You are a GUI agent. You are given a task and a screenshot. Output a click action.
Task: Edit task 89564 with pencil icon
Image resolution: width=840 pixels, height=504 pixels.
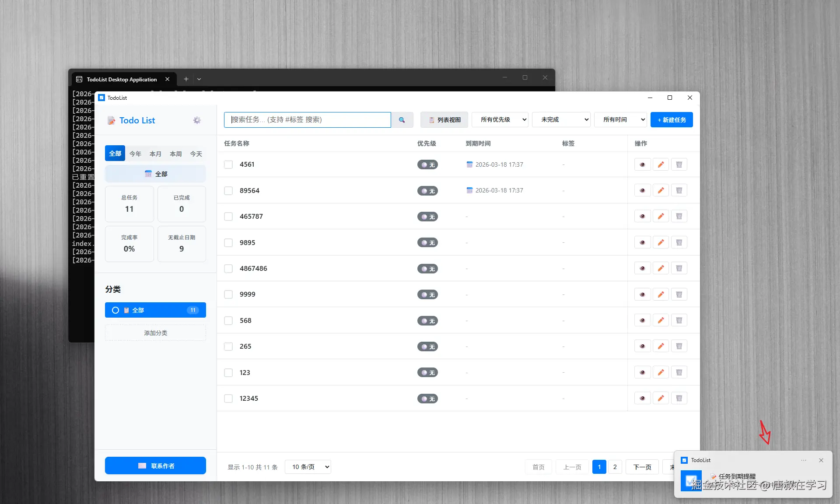(661, 190)
